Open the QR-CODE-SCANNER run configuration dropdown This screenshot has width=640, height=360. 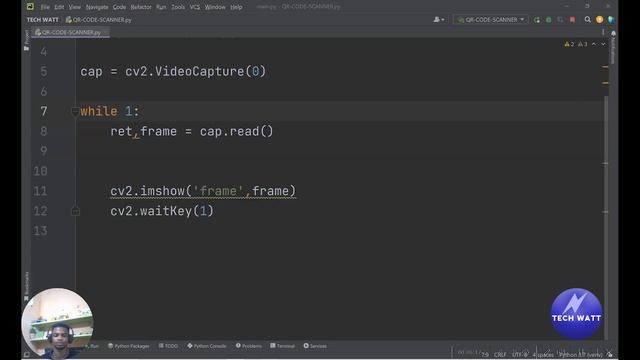pos(490,20)
